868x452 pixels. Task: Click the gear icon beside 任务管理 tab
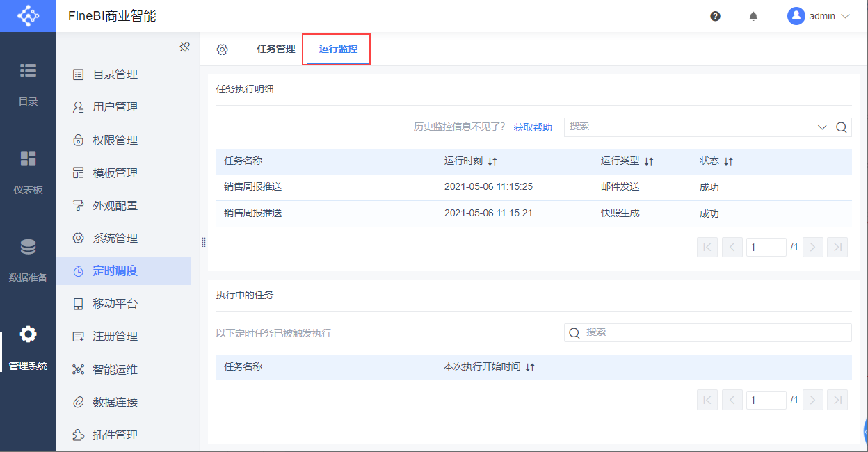click(222, 49)
